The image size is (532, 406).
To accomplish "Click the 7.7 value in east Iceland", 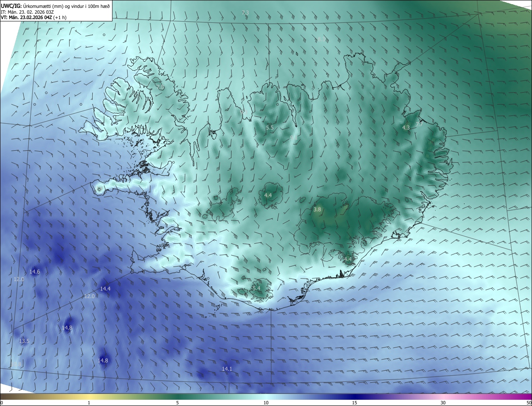I will (x=419, y=125).
